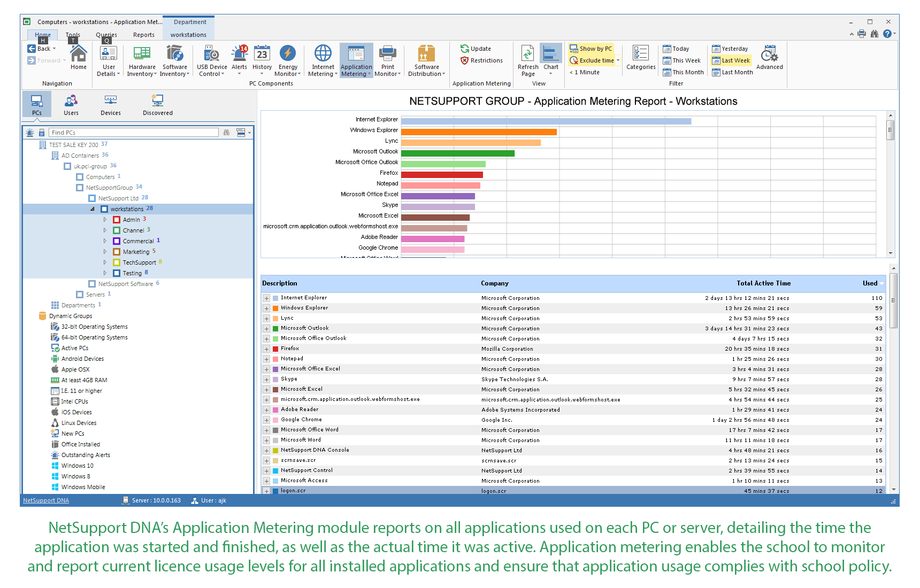920x588 pixels.
Task: Click Refresh Page in the View group
Action: coord(527,60)
